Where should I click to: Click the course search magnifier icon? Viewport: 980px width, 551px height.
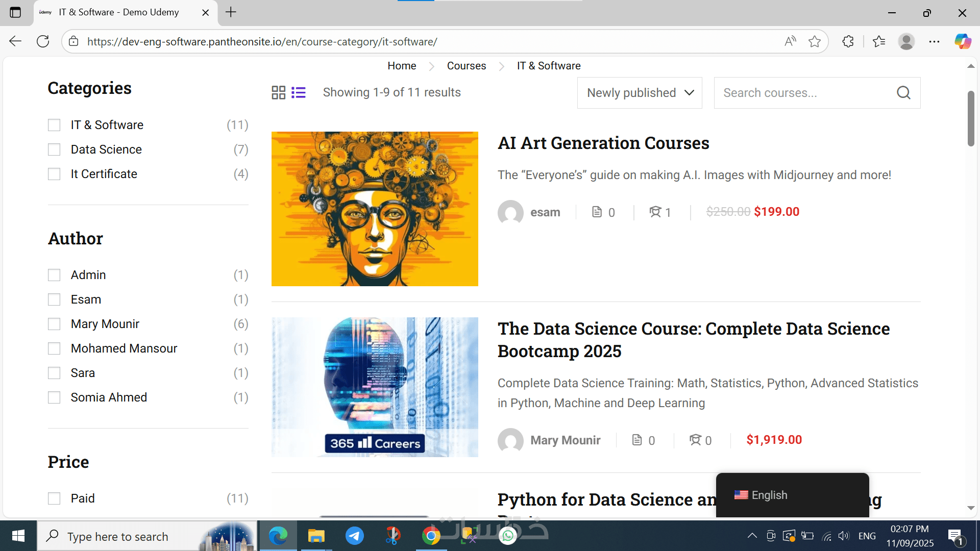tap(903, 93)
